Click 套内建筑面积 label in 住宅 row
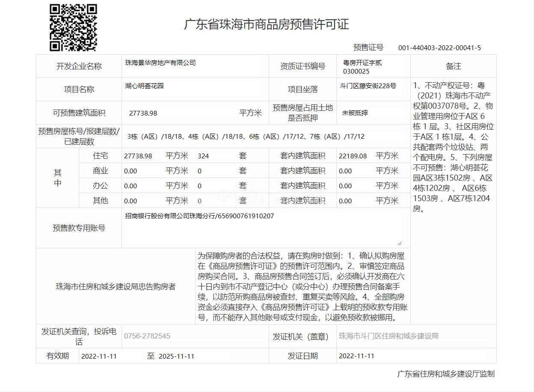 [303, 156]
